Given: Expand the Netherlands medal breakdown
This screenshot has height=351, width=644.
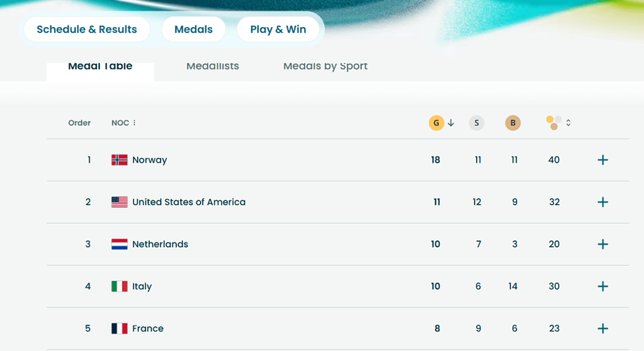Looking at the screenshot, I should (602, 244).
